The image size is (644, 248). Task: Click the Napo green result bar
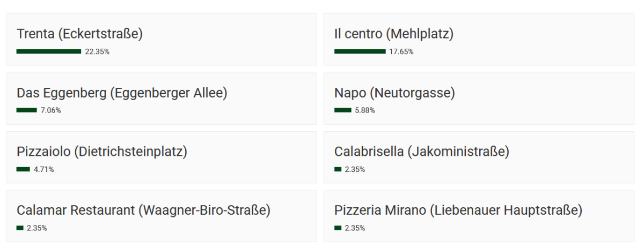click(342, 110)
